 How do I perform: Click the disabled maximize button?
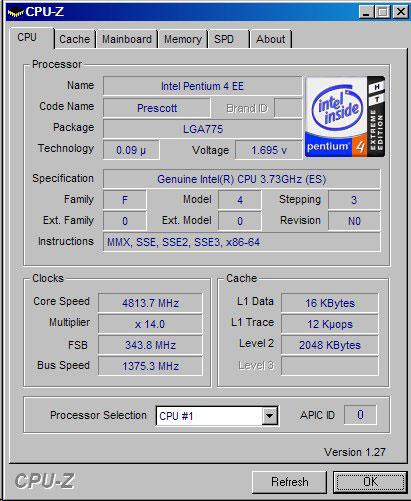tap(383, 12)
